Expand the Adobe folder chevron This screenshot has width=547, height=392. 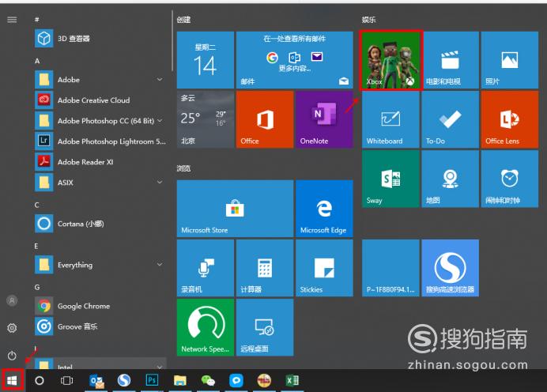click(160, 80)
